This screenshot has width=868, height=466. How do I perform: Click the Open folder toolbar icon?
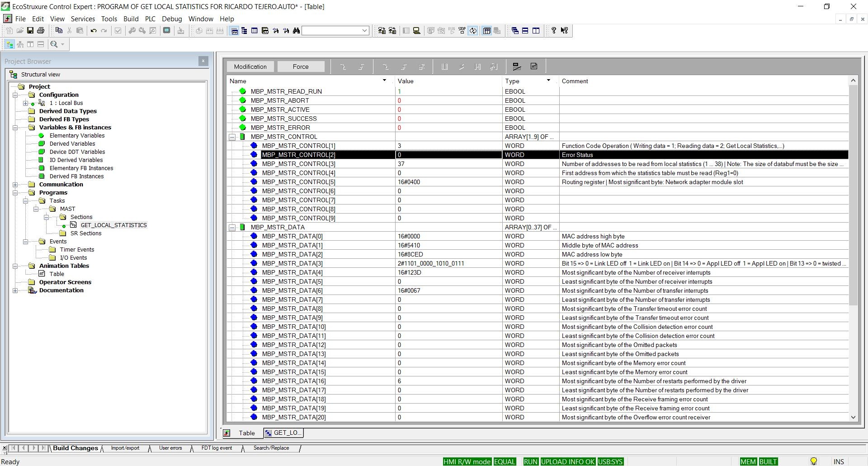point(20,30)
